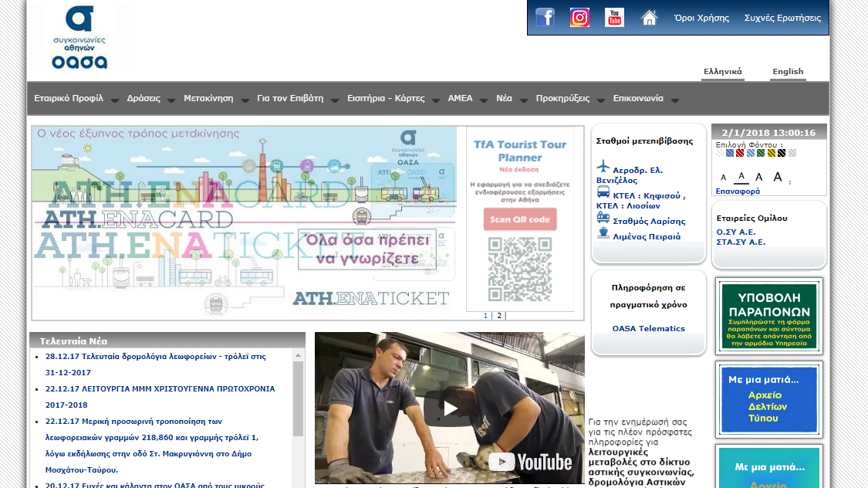The image size is (868, 488).
Task: Choose the green striped background swatch
Action: (762, 153)
